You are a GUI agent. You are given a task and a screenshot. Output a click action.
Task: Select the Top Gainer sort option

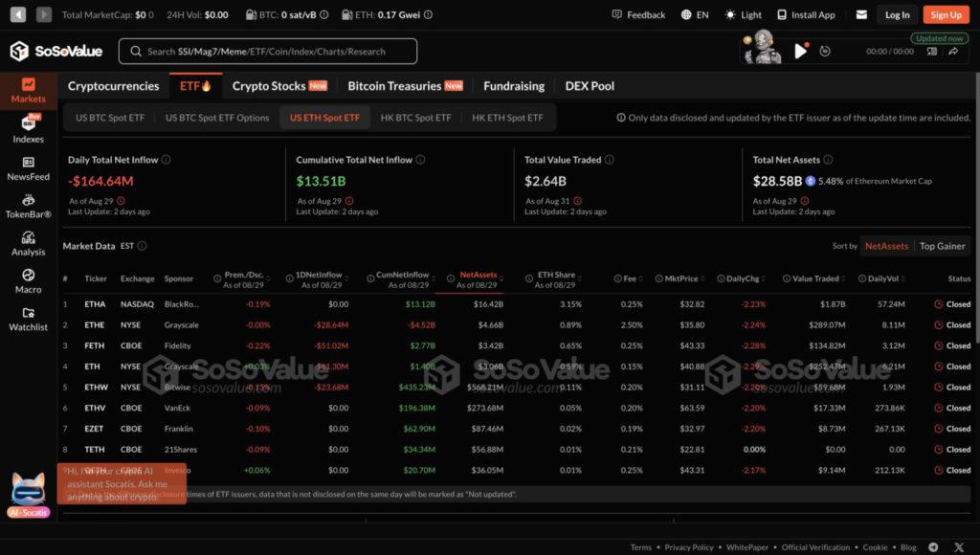point(942,246)
